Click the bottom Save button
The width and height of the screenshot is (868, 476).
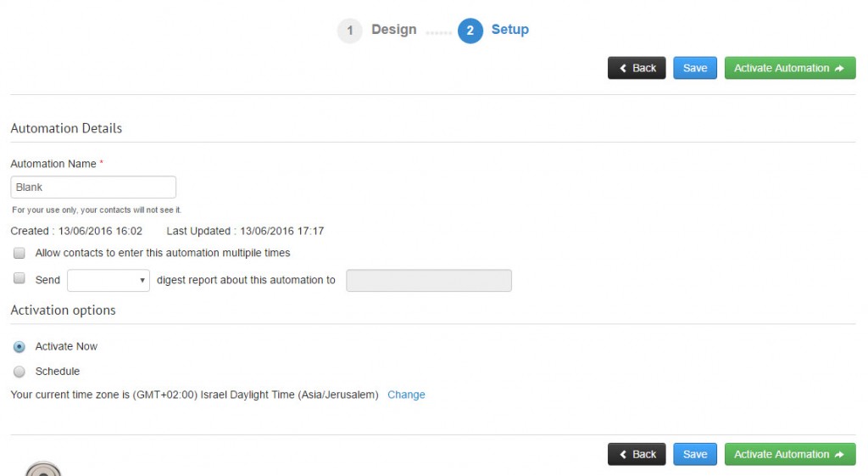[x=695, y=455]
